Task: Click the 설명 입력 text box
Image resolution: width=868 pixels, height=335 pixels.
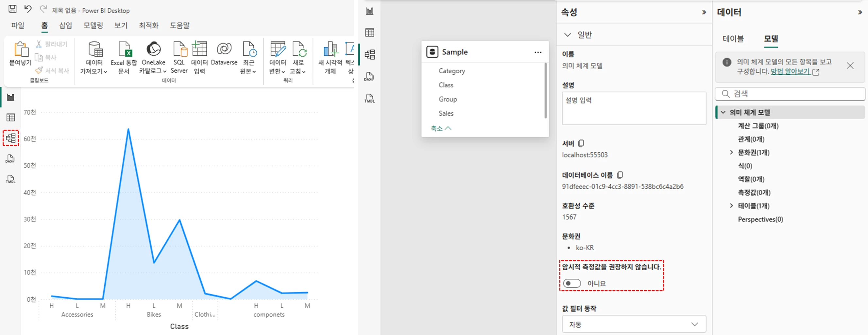Action: [634, 108]
